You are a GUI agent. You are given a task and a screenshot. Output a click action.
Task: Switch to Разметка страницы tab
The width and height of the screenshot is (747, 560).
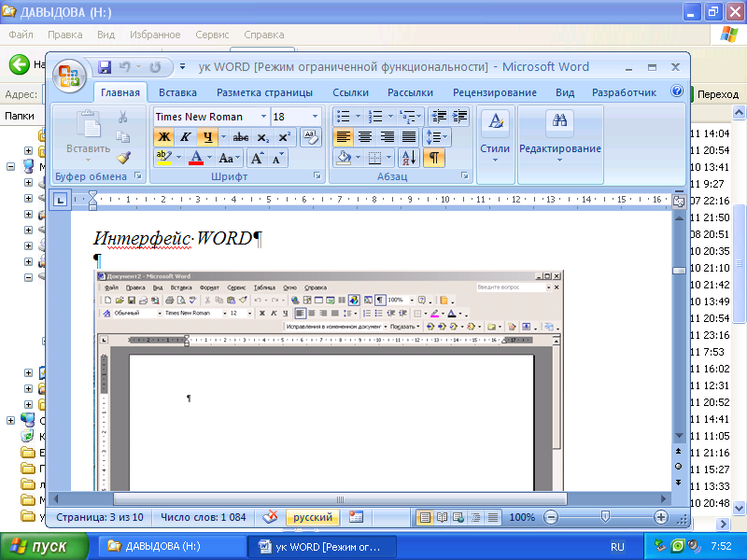(264, 92)
